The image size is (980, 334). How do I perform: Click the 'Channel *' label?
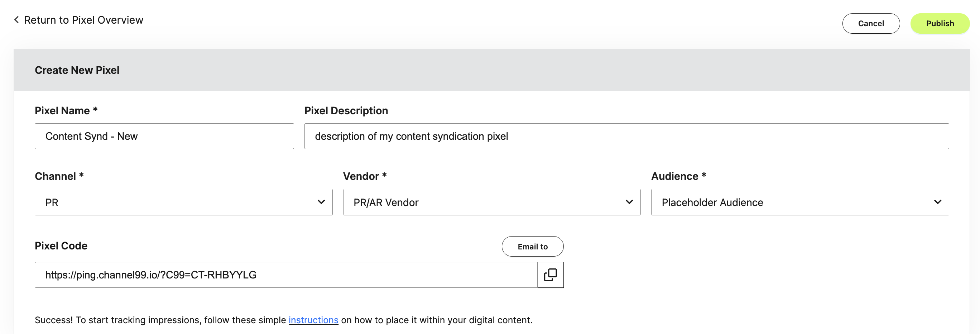59,176
